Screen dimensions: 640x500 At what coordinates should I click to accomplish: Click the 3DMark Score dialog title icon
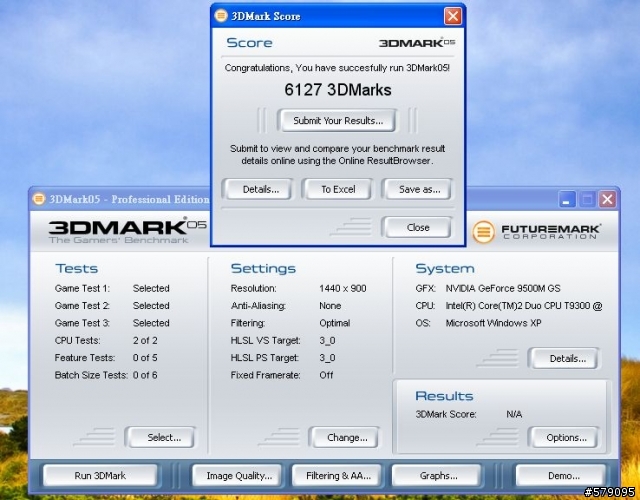pyautogui.click(x=221, y=16)
